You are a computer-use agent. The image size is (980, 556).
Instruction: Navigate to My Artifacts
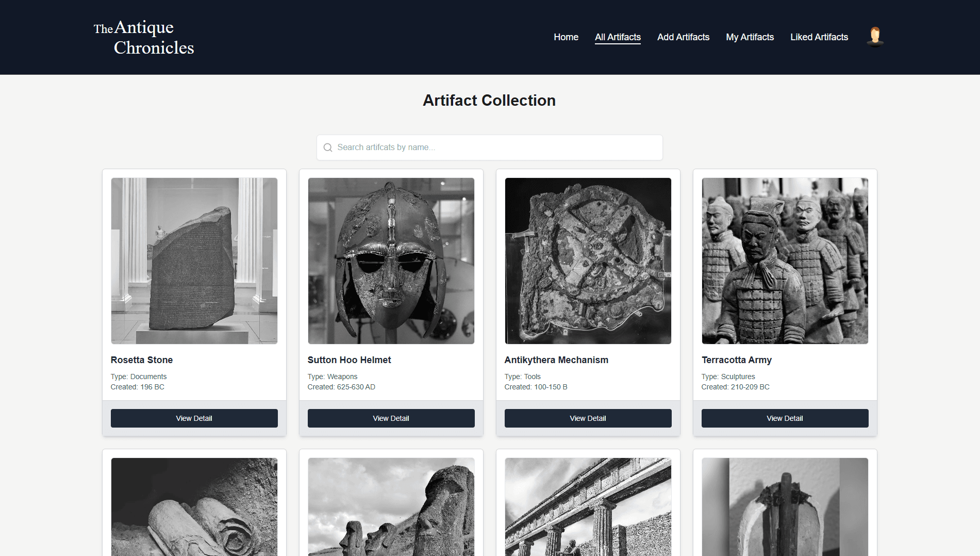click(750, 37)
